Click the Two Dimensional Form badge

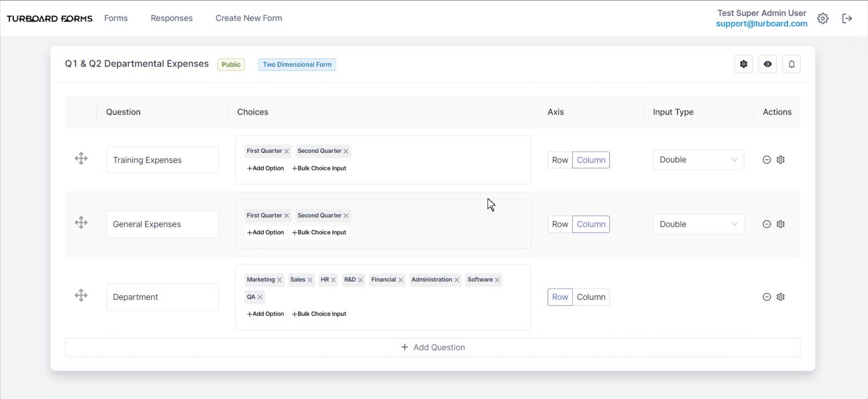coord(297,65)
